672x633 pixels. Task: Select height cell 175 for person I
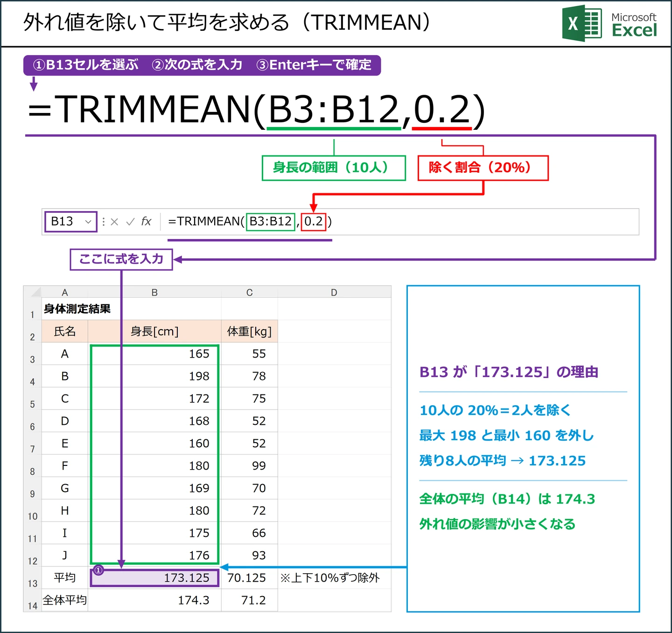154,533
